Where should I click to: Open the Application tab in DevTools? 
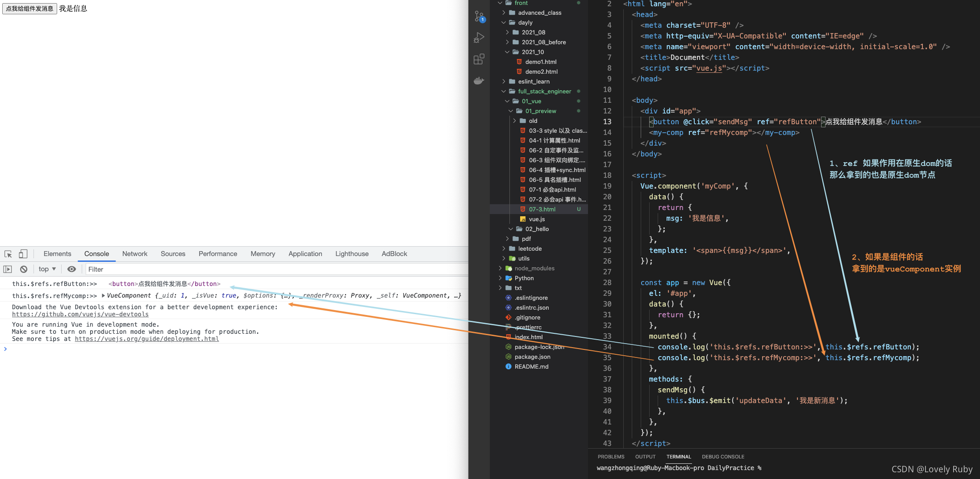pyautogui.click(x=305, y=254)
